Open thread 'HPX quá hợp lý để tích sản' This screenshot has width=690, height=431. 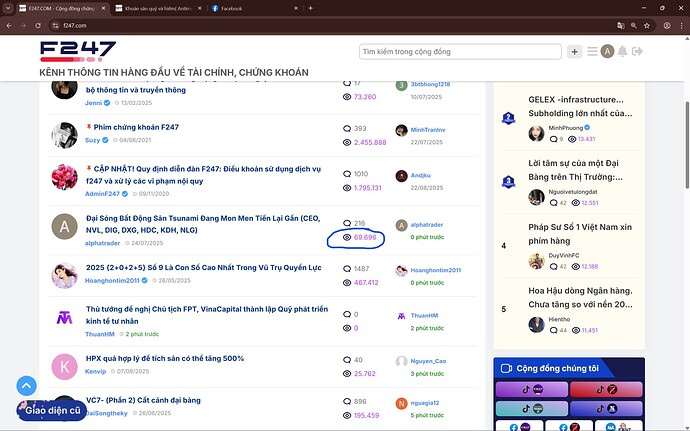(x=165, y=358)
